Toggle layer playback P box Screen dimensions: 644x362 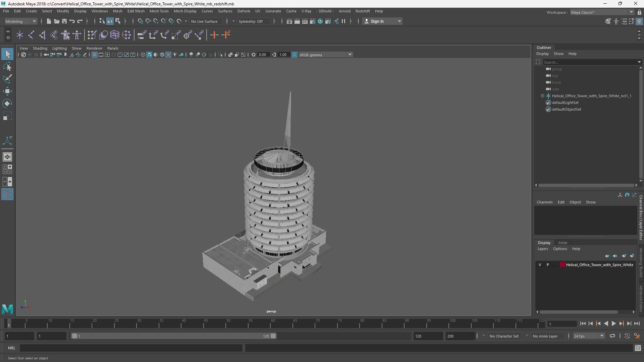click(548, 265)
